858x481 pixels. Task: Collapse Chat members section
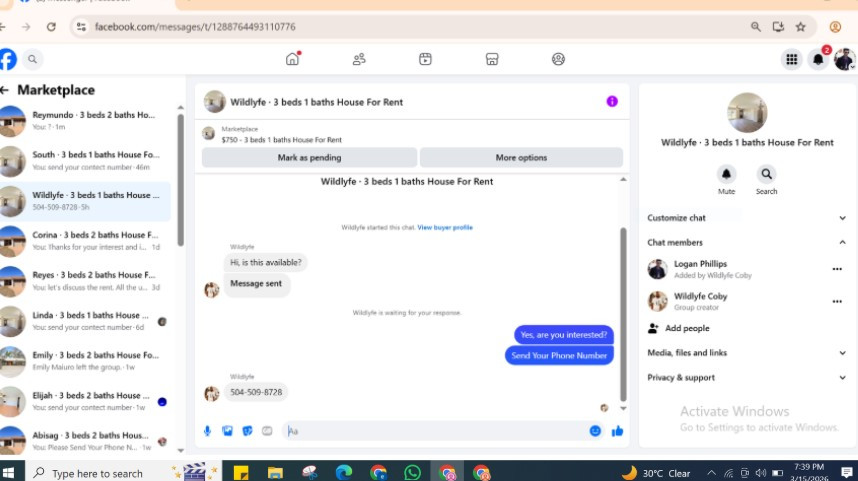pos(746,242)
